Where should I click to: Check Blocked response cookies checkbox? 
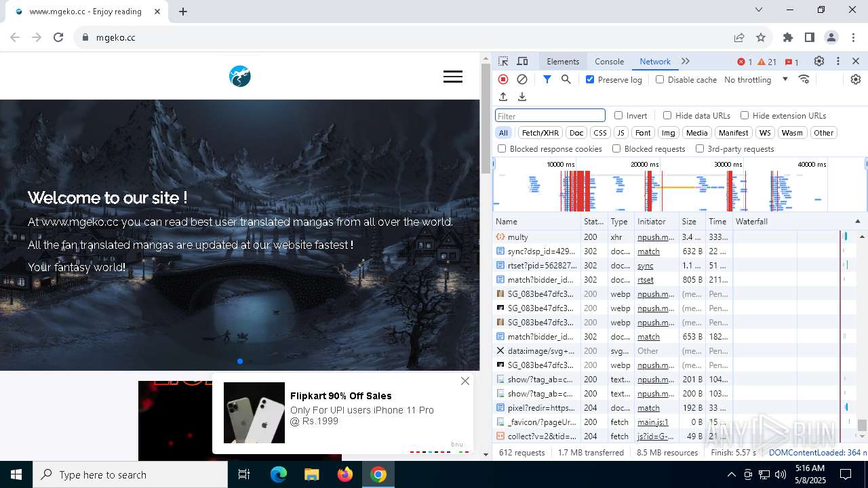point(502,148)
